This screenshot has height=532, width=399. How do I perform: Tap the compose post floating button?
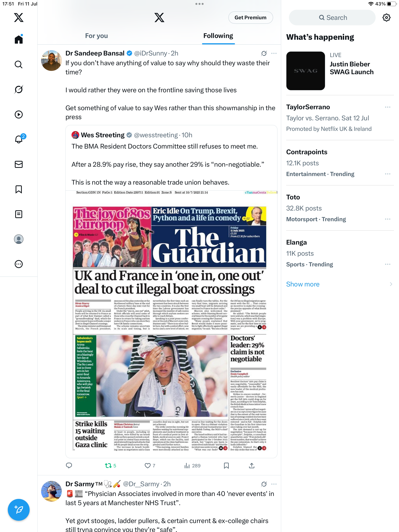(x=19, y=510)
